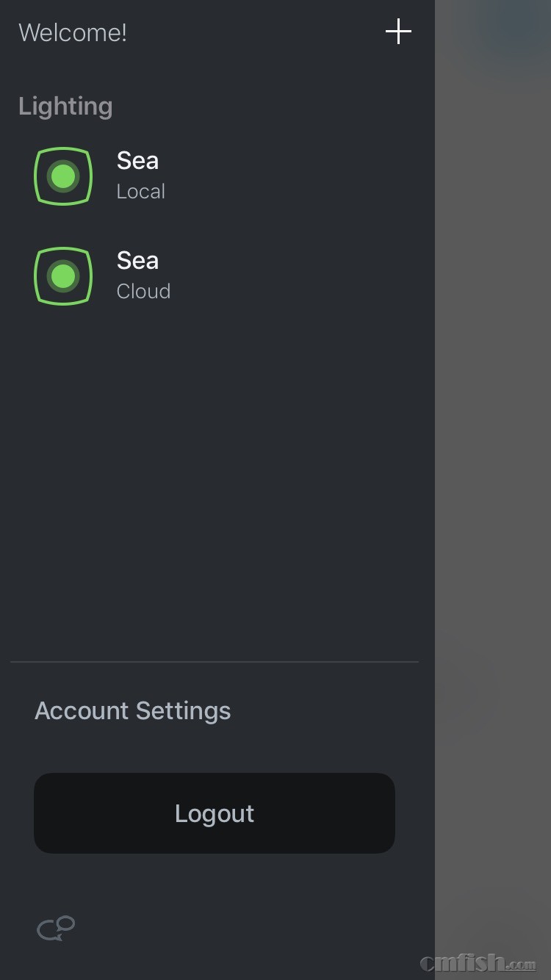Select the Sea device name above Cloud
This screenshot has height=980, width=551.
[137, 261]
